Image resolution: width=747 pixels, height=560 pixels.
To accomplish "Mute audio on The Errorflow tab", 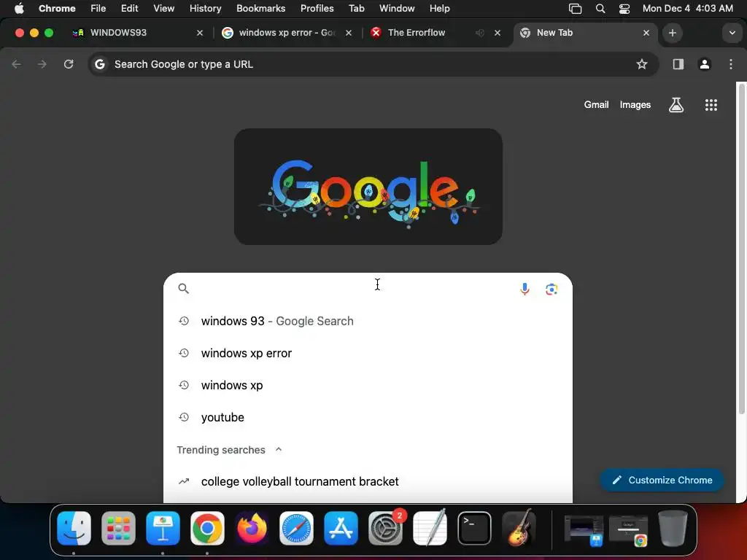I will coord(480,33).
